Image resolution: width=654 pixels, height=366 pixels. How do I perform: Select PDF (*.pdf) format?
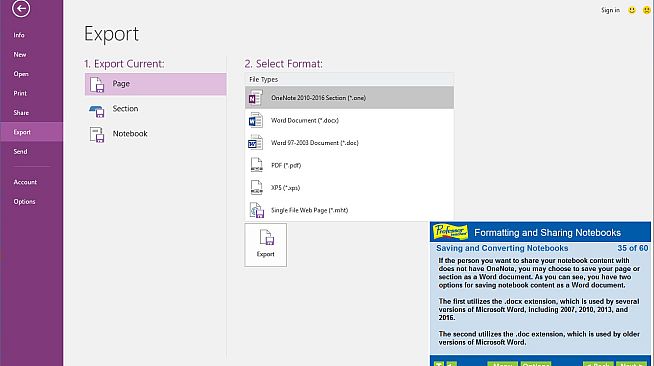coord(349,165)
